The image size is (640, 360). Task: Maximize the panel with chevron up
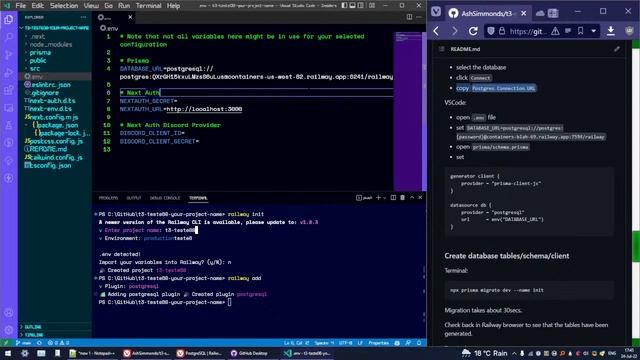pos(412,198)
